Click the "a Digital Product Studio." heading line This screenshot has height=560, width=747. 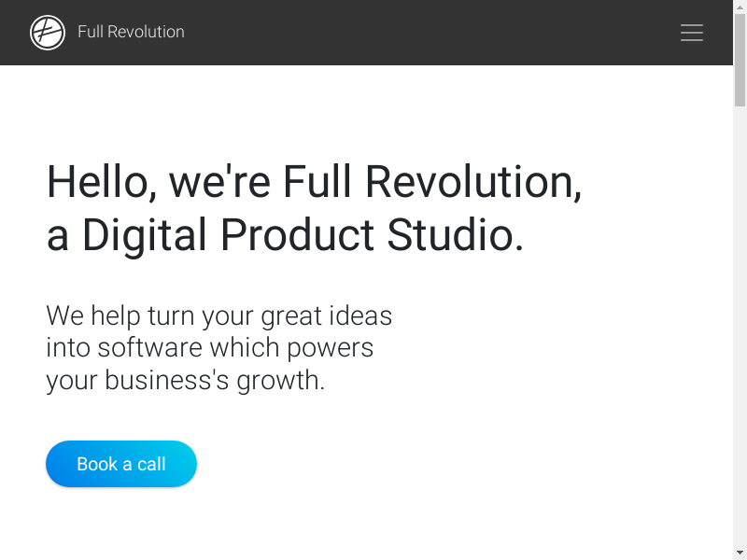pos(285,235)
